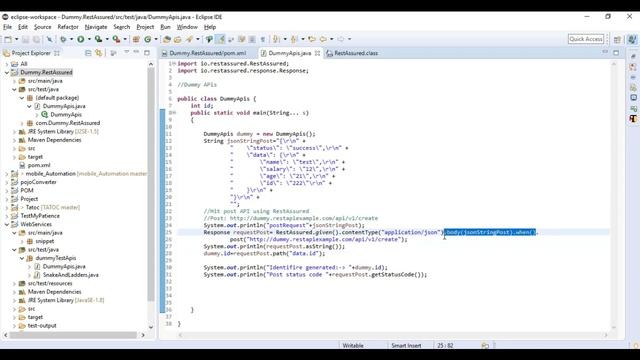Viewport: 640px width, 360px height.
Task: Click the New file wizard toolbar icon
Action: pyautogui.click(x=8, y=39)
